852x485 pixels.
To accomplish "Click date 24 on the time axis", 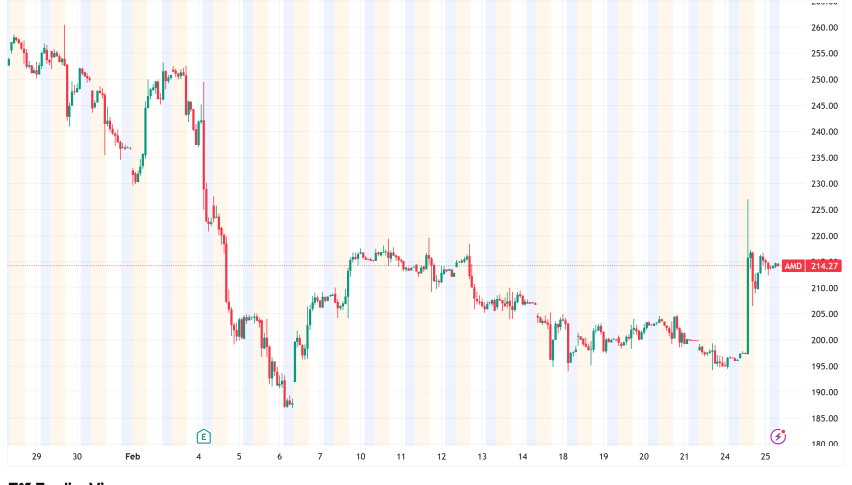I will click(x=724, y=456).
